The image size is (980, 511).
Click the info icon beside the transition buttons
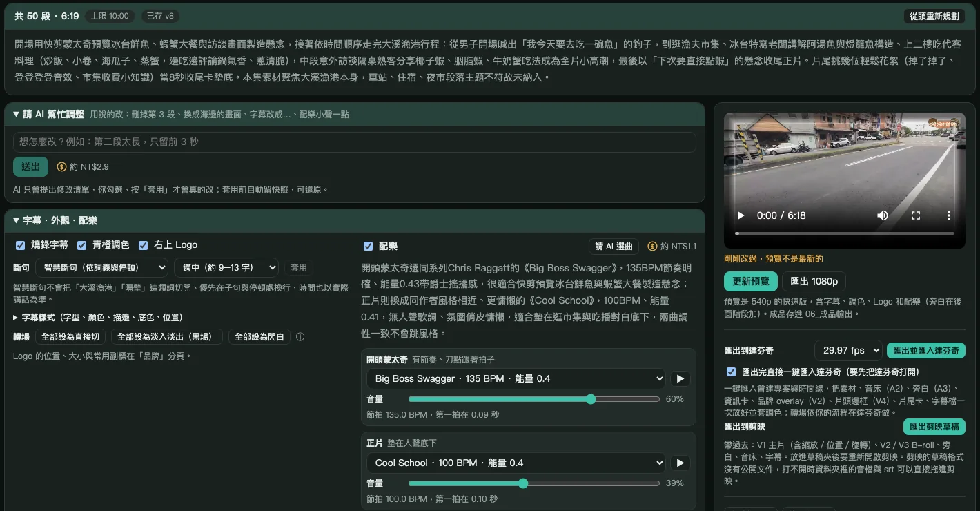tap(300, 337)
